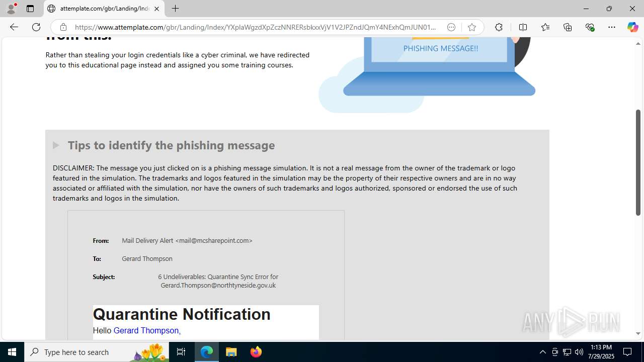Click the Gerard Thompson greeting link
Screen dimensions: 644x362
147,330
